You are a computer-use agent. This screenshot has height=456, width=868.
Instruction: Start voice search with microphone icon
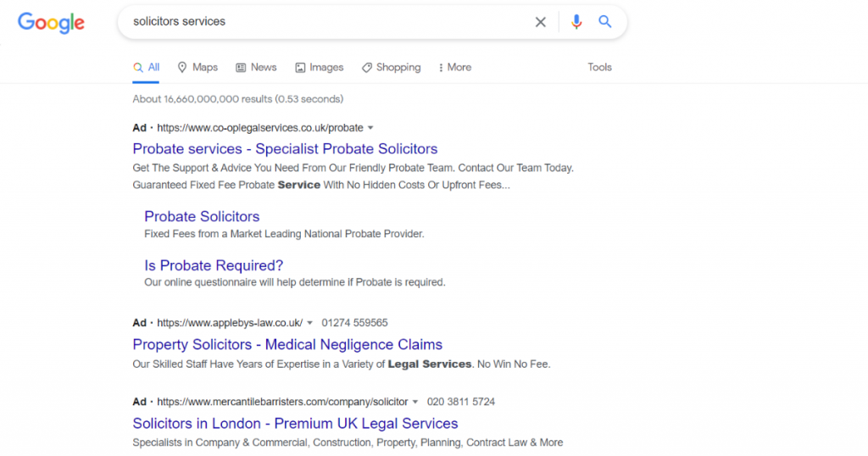pos(576,22)
